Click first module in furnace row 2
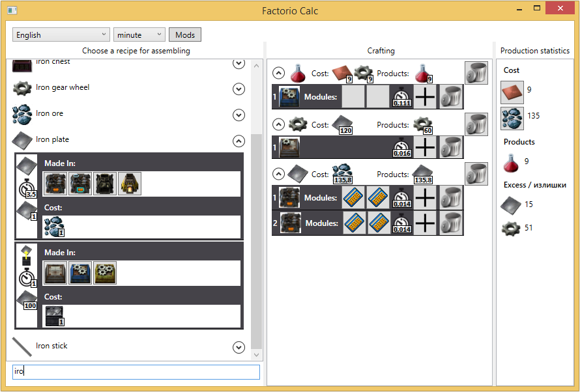580x392 pixels. click(x=355, y=223)
